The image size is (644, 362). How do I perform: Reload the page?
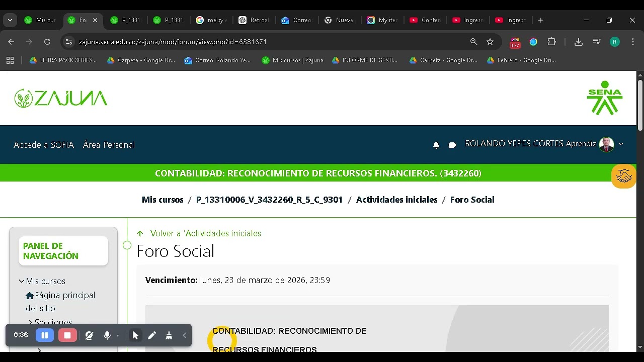pyautogui.click(x=47, y=42)
